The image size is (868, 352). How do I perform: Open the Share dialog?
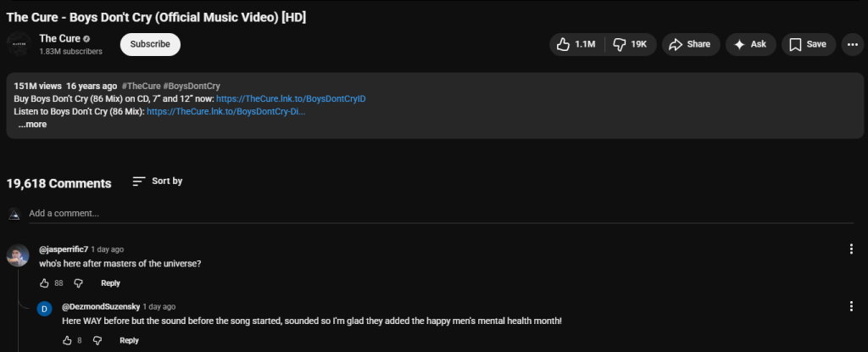coord(690,44)
